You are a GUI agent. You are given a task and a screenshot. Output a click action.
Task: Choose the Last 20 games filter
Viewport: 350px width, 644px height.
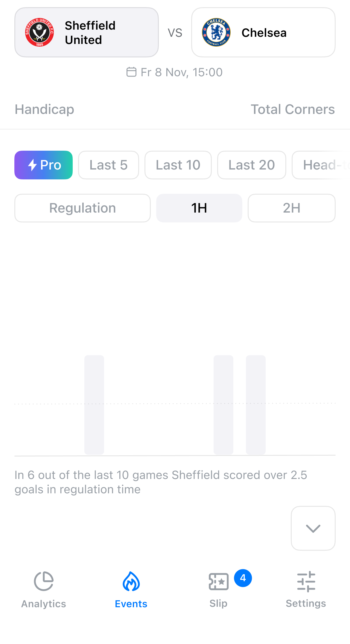point(252,165)
